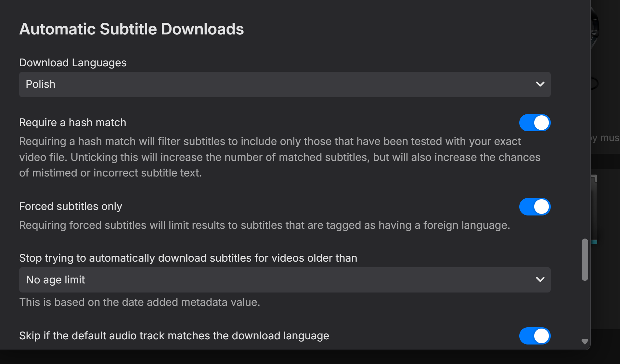
Task: Click the forced subtitles description text
Action: click(x=265, y=225)
